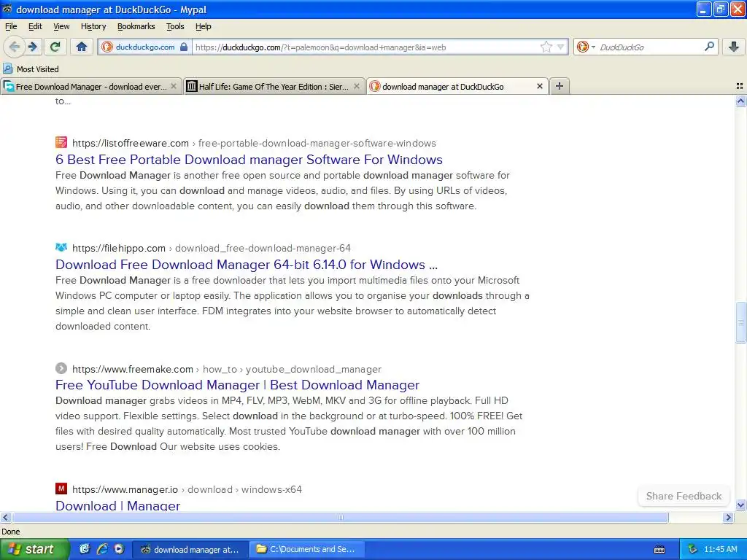Open the File menu

pyautogui.click(x=11, y=26)
